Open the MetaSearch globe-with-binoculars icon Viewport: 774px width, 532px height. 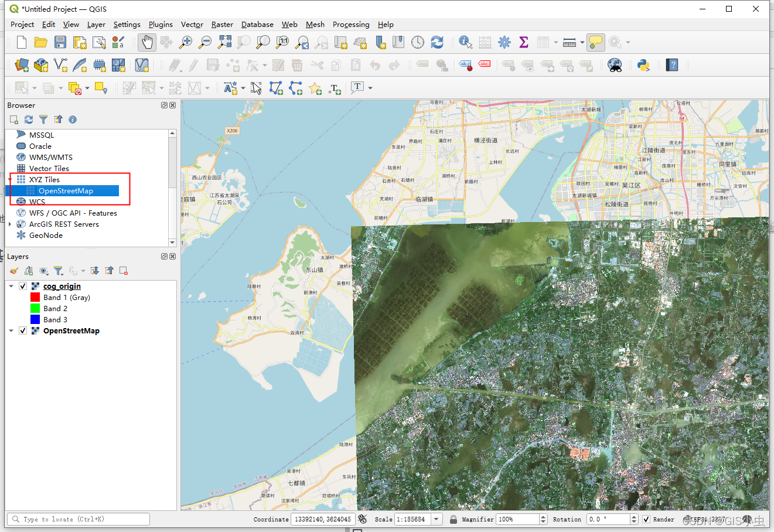click(x=615, y=65)
